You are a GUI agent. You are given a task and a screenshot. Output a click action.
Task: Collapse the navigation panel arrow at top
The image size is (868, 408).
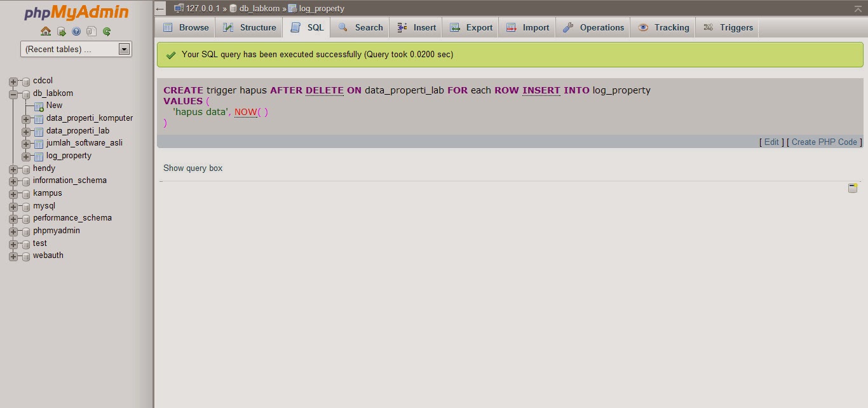pyautogui.click(x=159, y=8)
